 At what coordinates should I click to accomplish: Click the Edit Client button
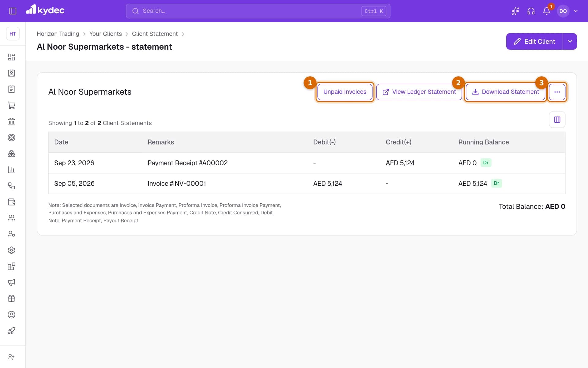[534, 41]
